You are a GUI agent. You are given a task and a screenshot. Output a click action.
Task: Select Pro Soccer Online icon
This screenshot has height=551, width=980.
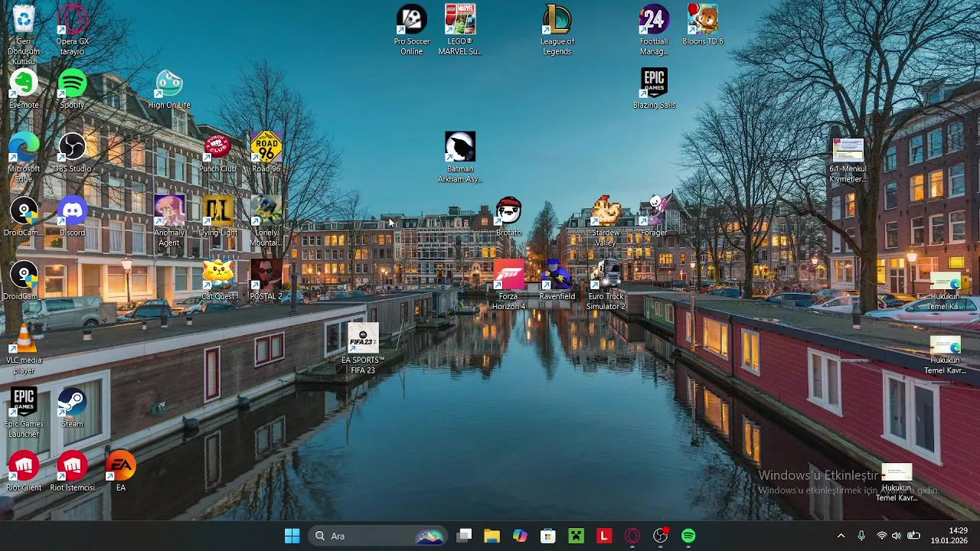(412, 30)
